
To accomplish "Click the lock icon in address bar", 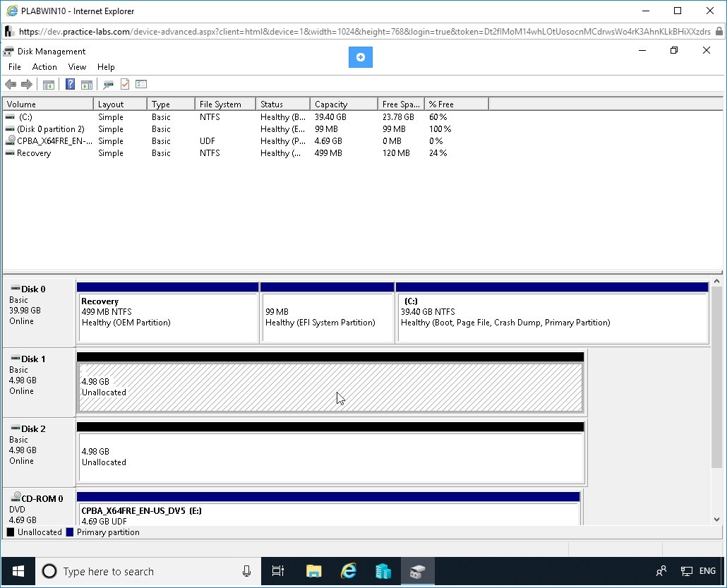I will pyautogui.click(x=719, y=32).
